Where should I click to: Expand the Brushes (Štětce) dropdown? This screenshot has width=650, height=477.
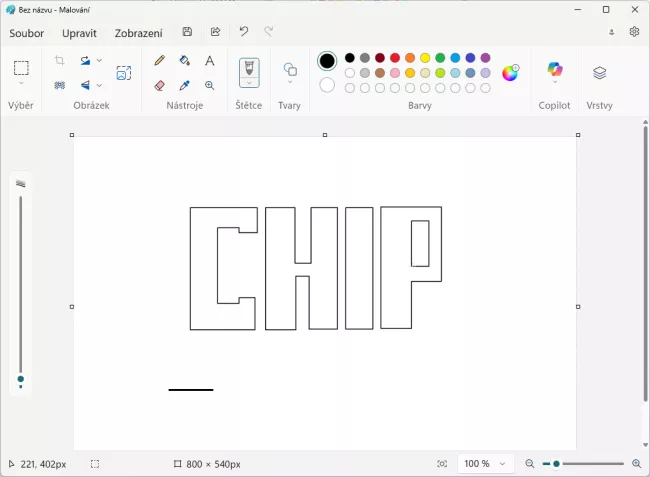(249, 84)
